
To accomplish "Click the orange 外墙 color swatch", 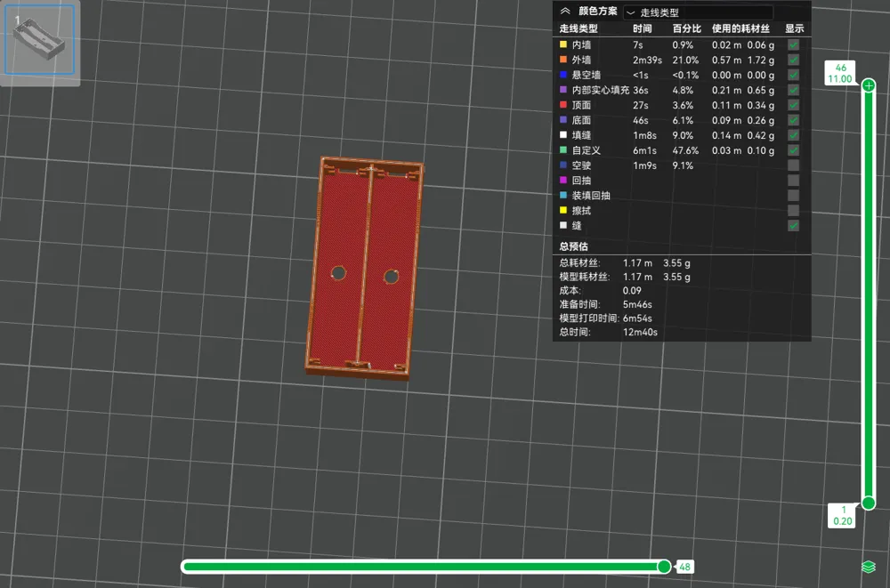I will pyautogui.click(x=563, y=59).
